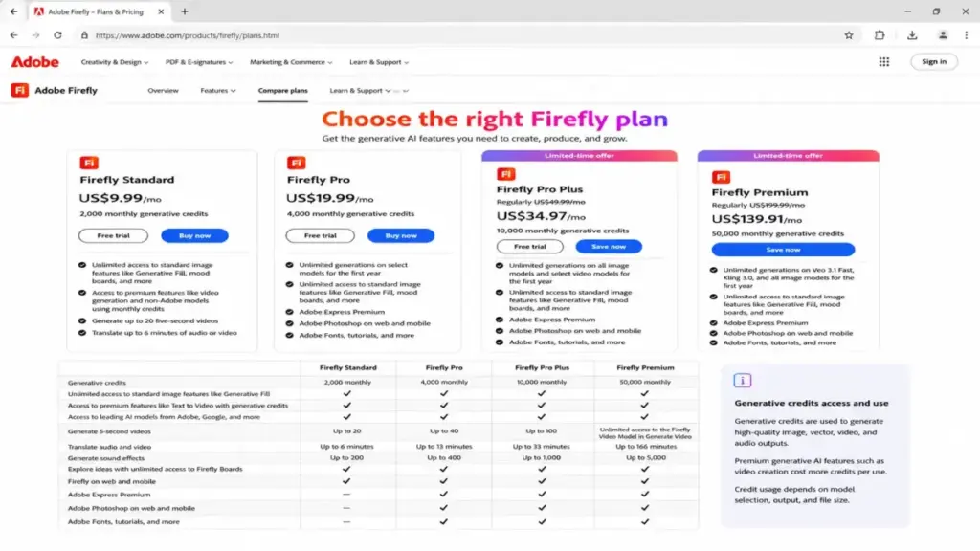Screen dimensions: 980x551
Task: Open browser profile icon
Action: click(x=943, y=35)
